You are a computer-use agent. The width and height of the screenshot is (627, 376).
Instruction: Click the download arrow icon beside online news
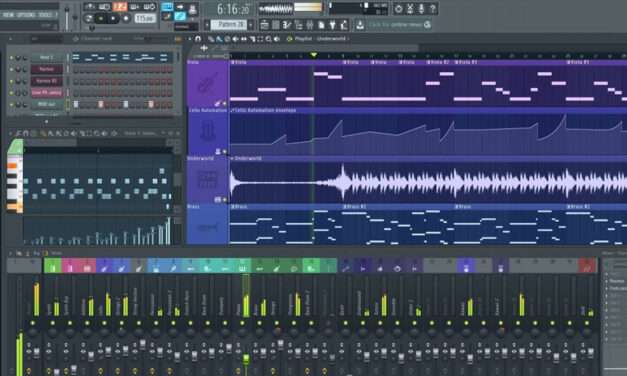pos(360,25)
